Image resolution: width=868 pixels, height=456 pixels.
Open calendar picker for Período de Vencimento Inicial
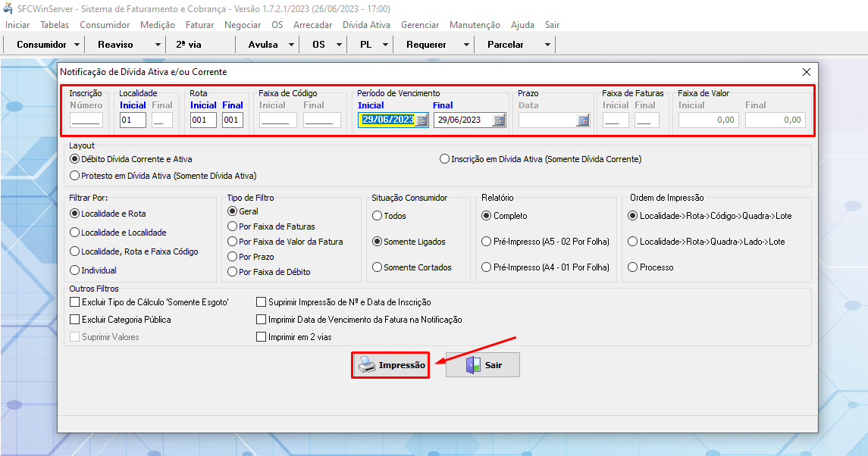422,120
